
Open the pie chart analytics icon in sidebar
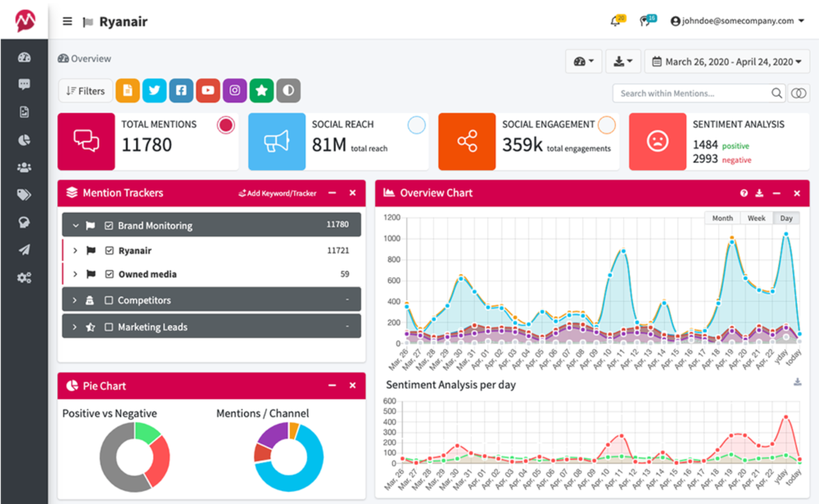click(24, 139)
